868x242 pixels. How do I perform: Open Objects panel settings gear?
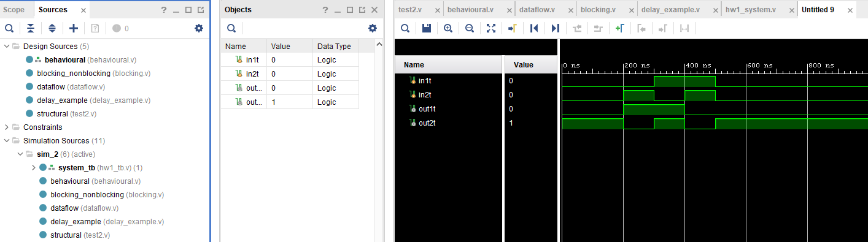click(372, 28)
